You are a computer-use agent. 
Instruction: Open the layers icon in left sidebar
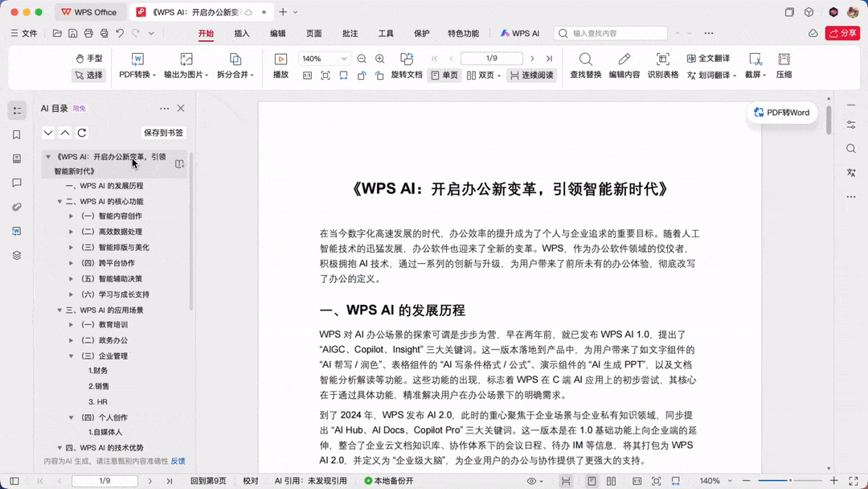tap(17, 255)
